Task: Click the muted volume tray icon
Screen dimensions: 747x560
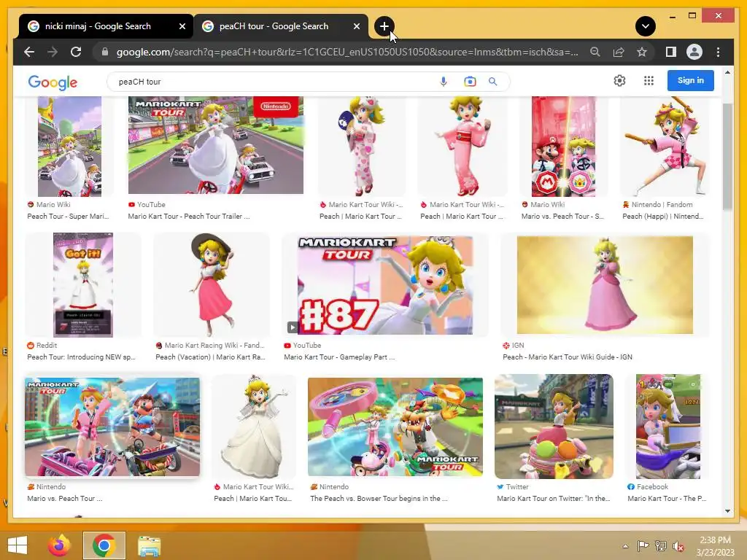Action: pos(678,546)
